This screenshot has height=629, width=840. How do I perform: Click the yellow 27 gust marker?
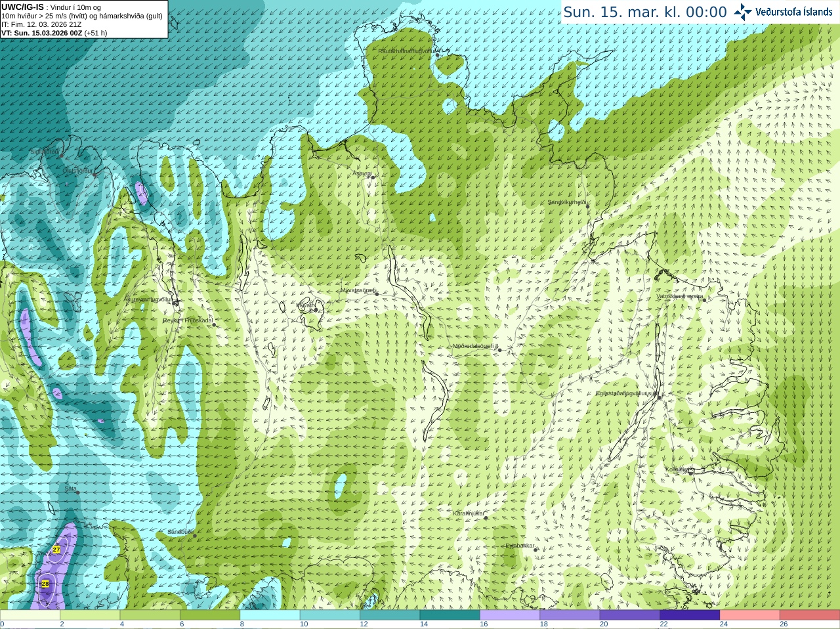coord(56,550)
